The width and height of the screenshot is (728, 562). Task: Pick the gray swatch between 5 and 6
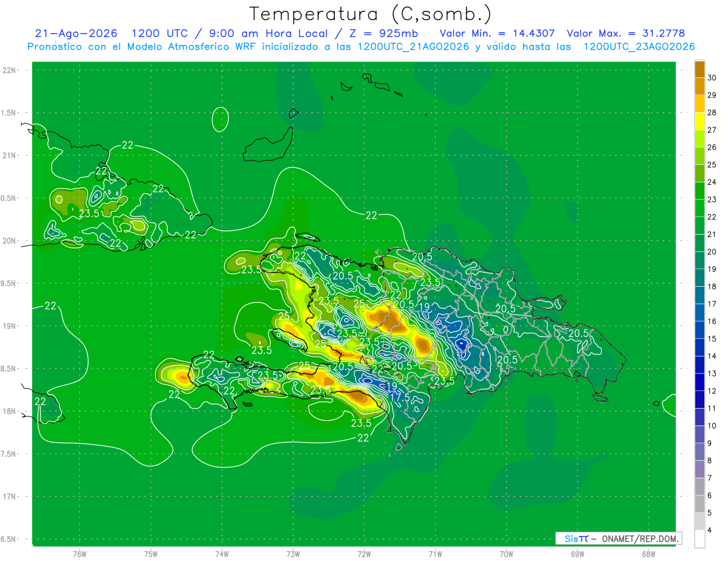(x=699, y=504)
